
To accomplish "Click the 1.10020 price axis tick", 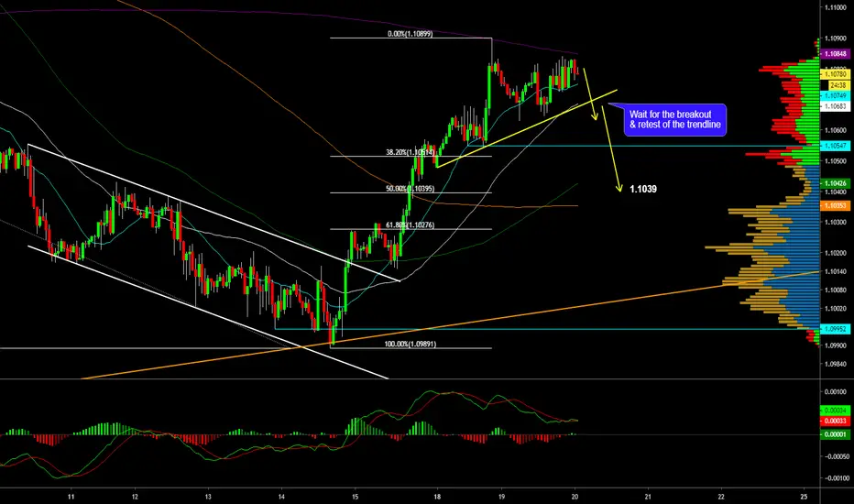I will (835, 309).
